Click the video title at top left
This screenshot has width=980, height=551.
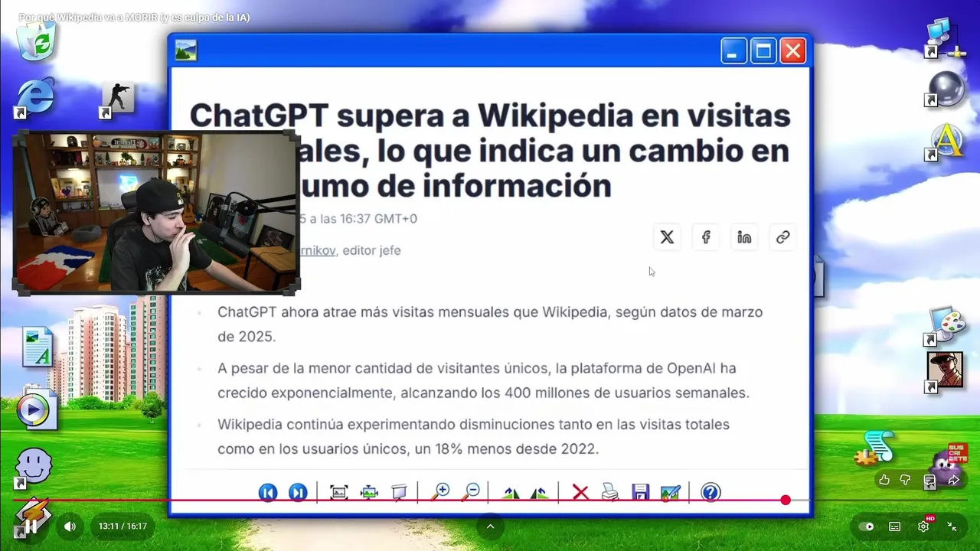pyautogui.click(x=134, y=17)
